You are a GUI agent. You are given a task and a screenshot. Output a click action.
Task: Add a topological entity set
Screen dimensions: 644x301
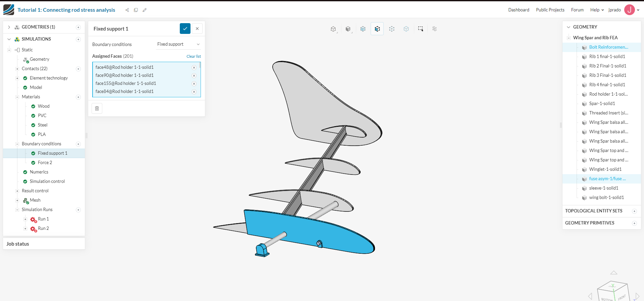pyautogui.click(x=634, y=211)
